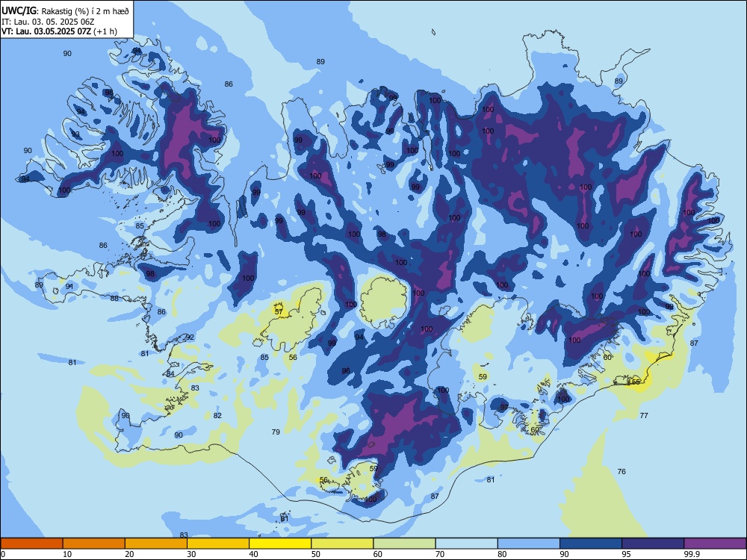Click the legend tick label 30
Image resolution: width=747 pixels, height=560 pixels.
191,554
